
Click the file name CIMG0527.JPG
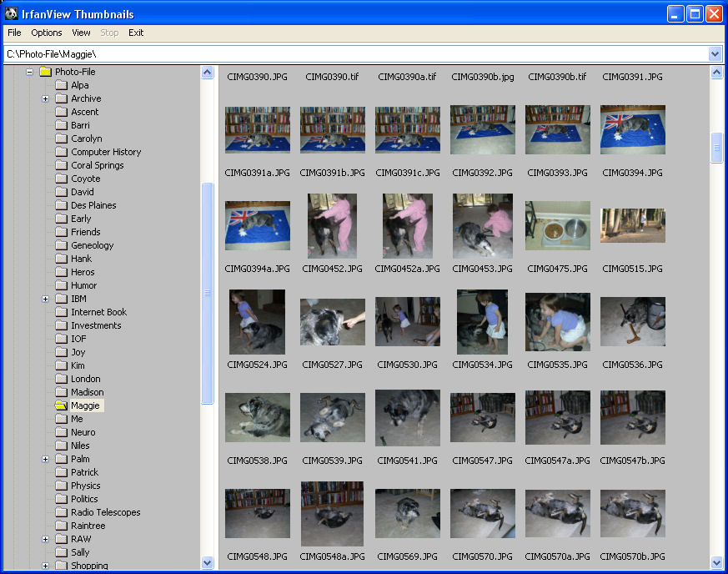coord(333,365)
